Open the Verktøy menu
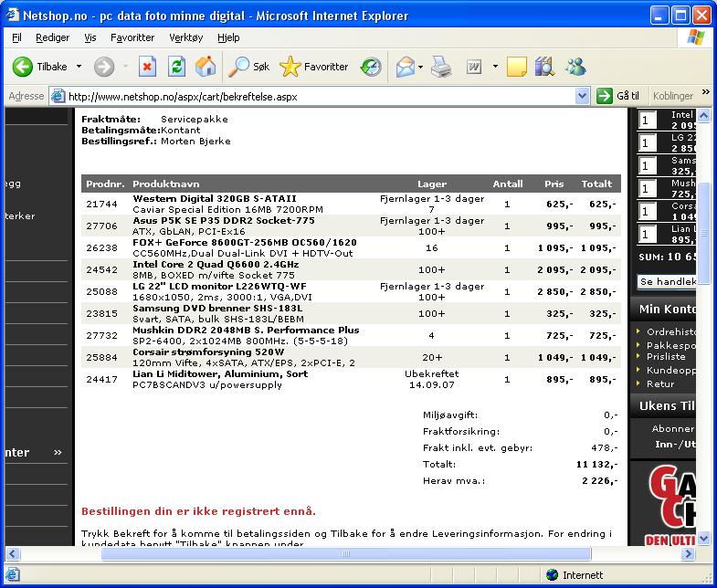Image resolution: width=717 pixels, height=588 pixels. click(185, 37)
